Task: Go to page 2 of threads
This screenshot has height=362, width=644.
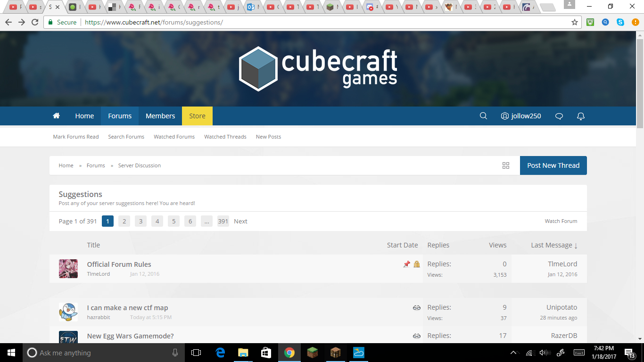Action: click(124, 221)
